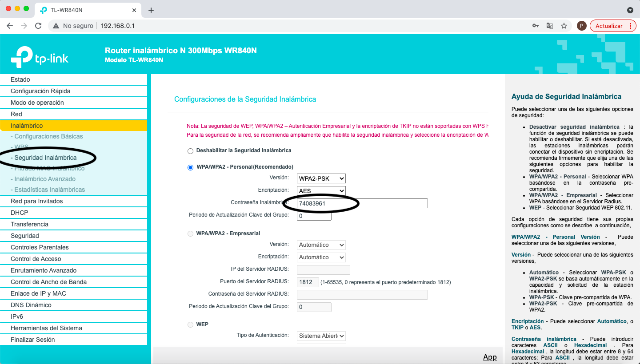Open Configuraciones Básicas wireless submenu link
Screen dimensions: 640x364
coord(48,136)
